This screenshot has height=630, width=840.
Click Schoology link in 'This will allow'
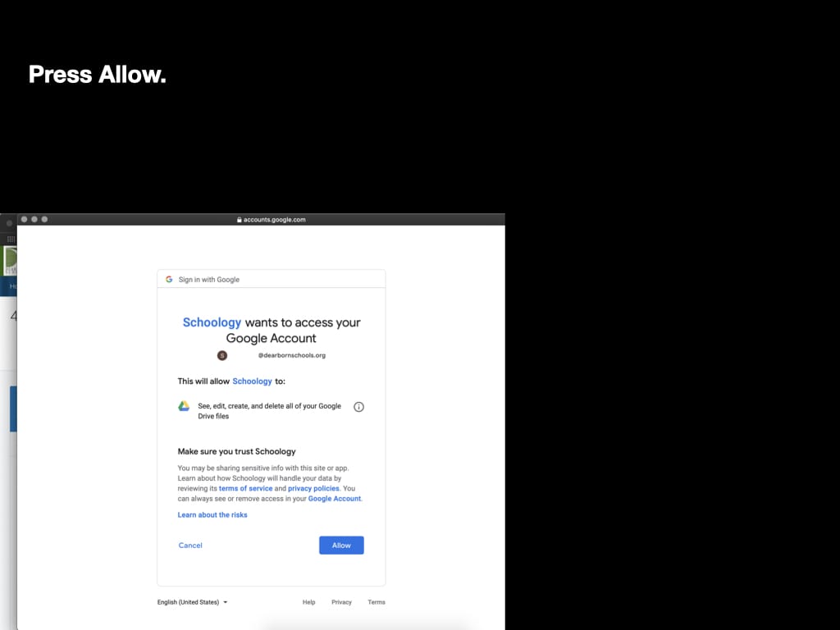pos(252,381)
